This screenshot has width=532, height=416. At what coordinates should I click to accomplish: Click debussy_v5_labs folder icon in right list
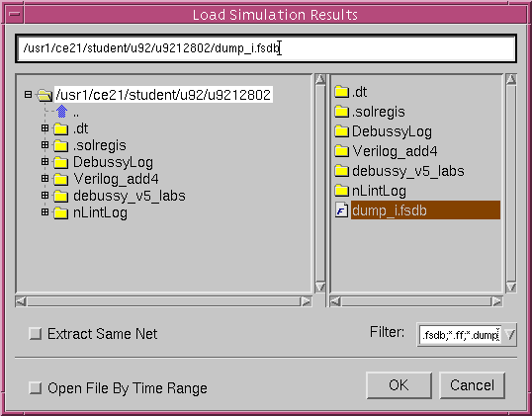click(x=342, y=171)
